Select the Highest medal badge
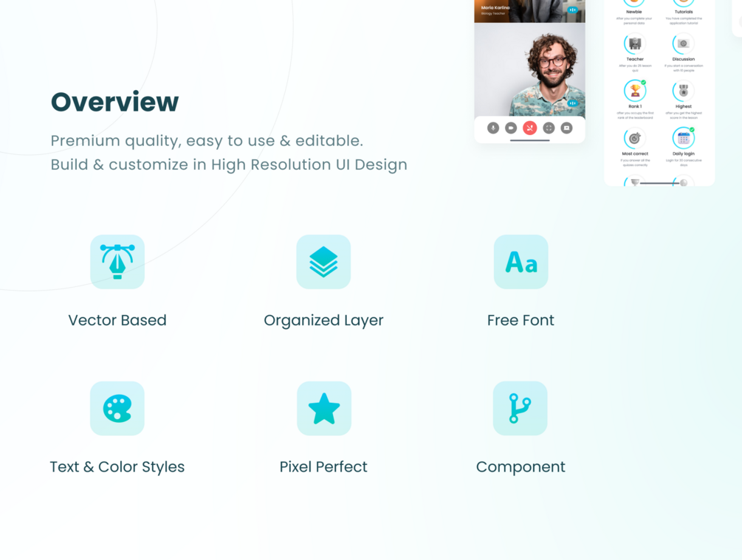The height and width of the screenshot is (560, 742). pos(684,91)
